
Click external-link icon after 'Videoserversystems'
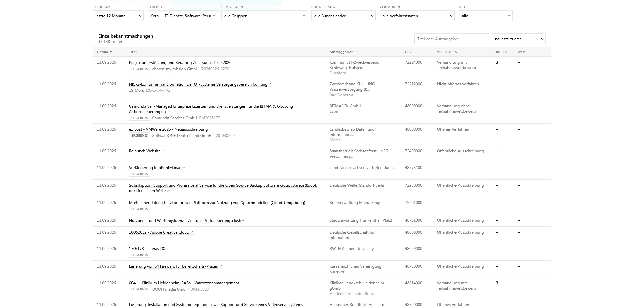click(x=306, y=305)
